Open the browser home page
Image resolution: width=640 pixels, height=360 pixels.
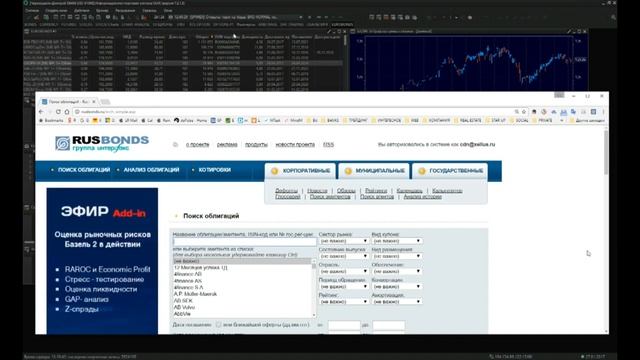coord(67,111)
